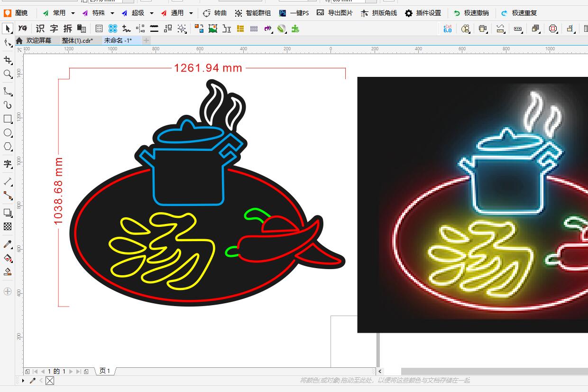588x392 pixels.
Task: Select the Polygon tool
Action: tap(8, 147)
